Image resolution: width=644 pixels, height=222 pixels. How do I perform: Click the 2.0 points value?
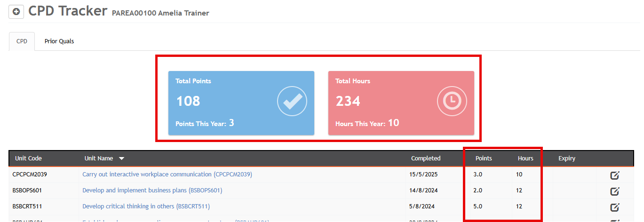(x=477, y=190)
